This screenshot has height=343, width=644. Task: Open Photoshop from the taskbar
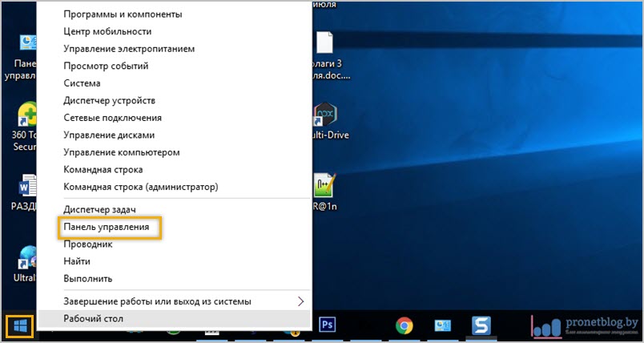327,325
